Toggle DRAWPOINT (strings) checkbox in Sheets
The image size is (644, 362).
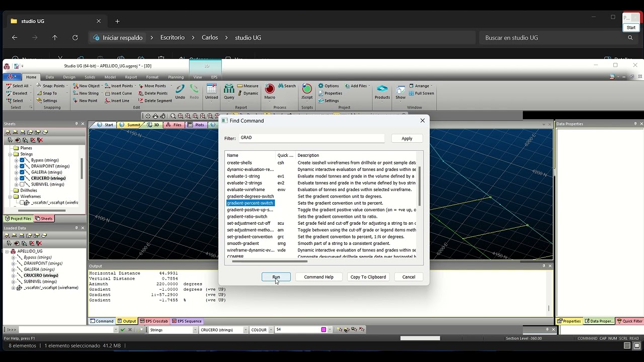(x=22, y=166)
